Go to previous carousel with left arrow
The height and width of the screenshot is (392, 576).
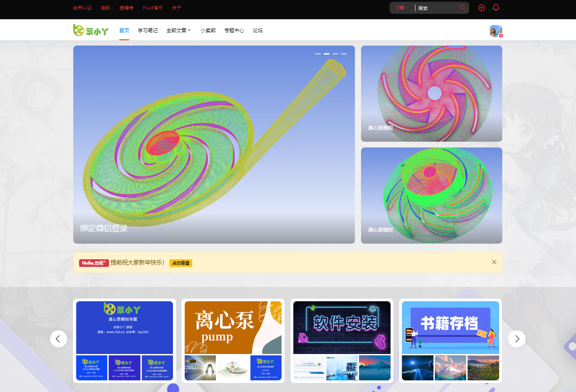59,339
